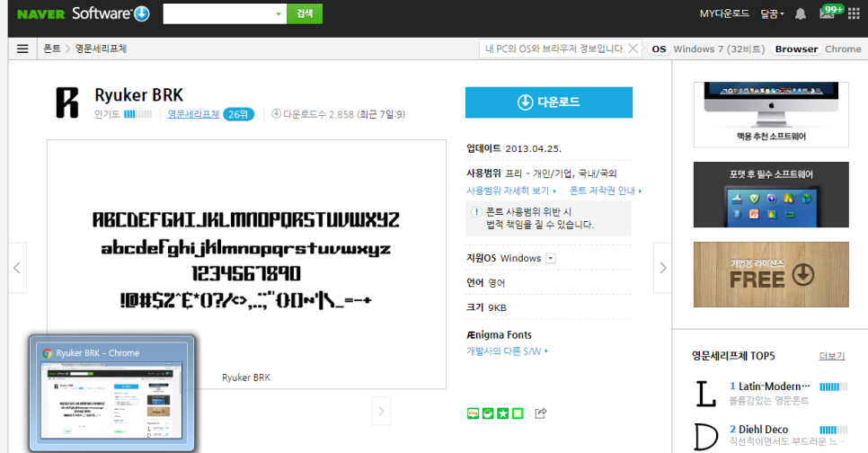Screen dimensions: 868x453
Task: Click the green 검색 search button
Action: pyautogui.click(x=305, y=13)
